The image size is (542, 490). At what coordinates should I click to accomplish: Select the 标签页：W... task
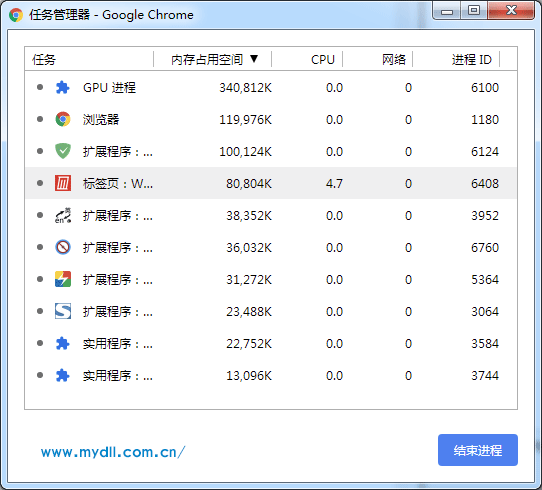[x=118, y=183]
